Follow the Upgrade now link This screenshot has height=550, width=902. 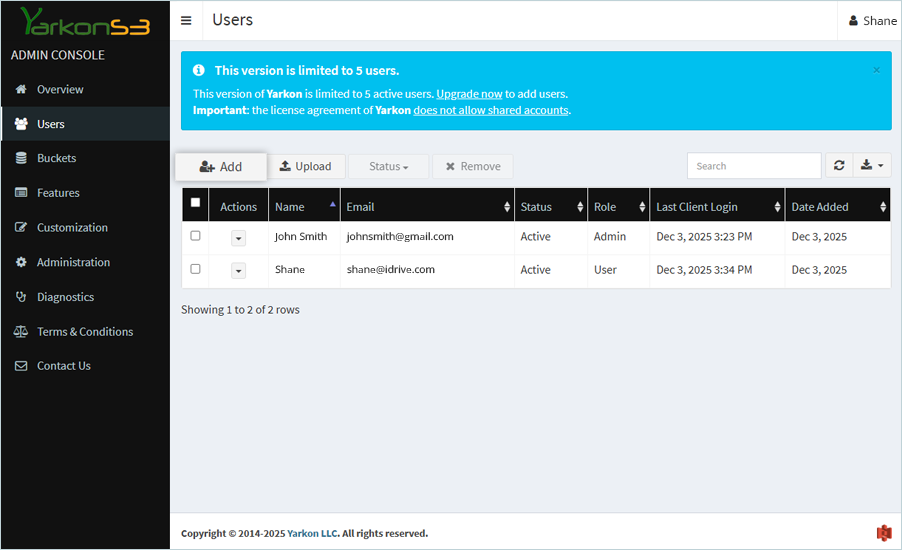click(x=469, y=94)
